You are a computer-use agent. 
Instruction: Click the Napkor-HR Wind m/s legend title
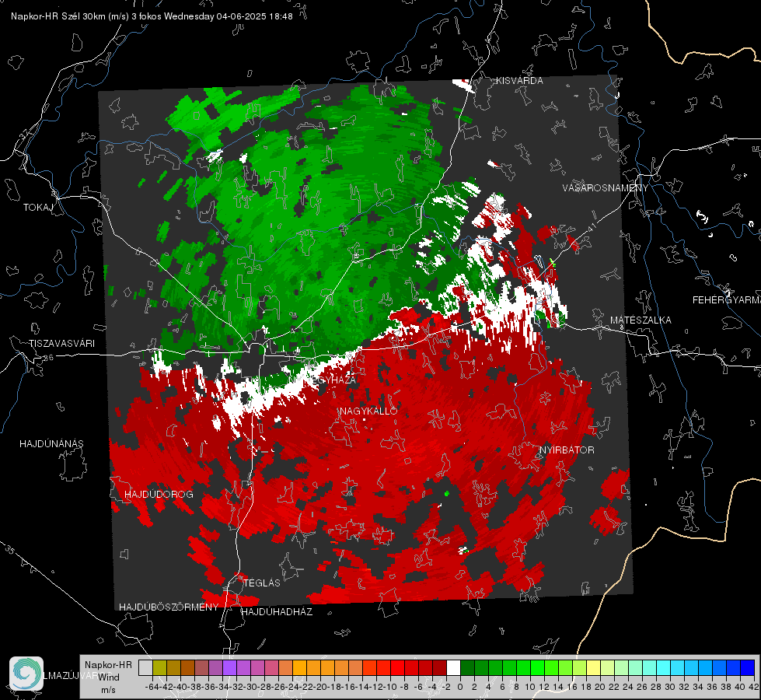click(108, 677)
